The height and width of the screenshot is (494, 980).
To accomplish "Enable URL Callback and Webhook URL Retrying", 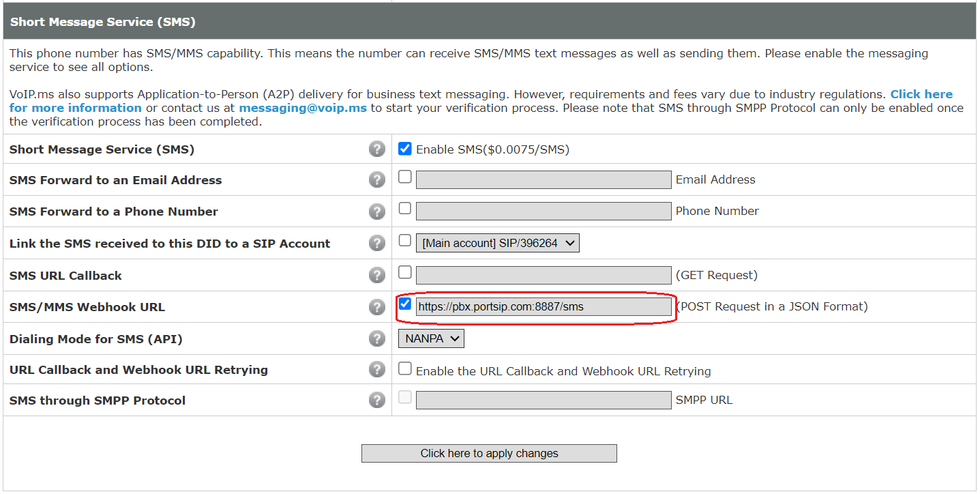I will tap(405, 368).
